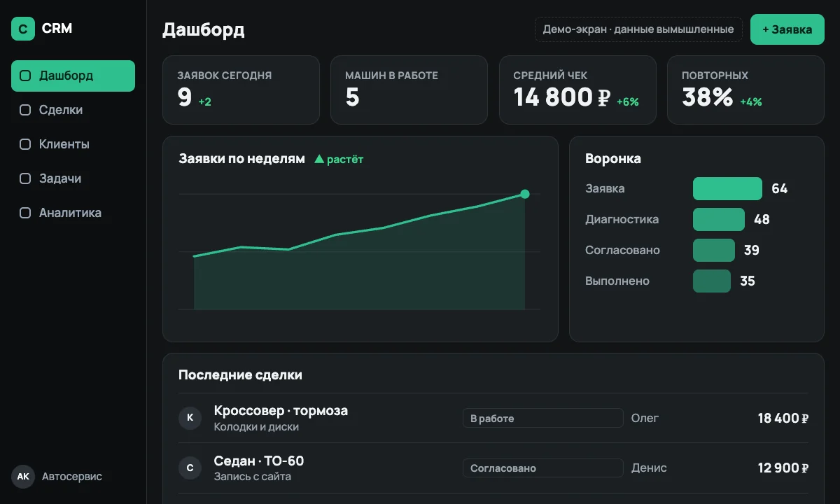This screenshot has height=504, width=840.
Task: Click the Средний чек value 14 800 ₽
Action: (562, 97)
